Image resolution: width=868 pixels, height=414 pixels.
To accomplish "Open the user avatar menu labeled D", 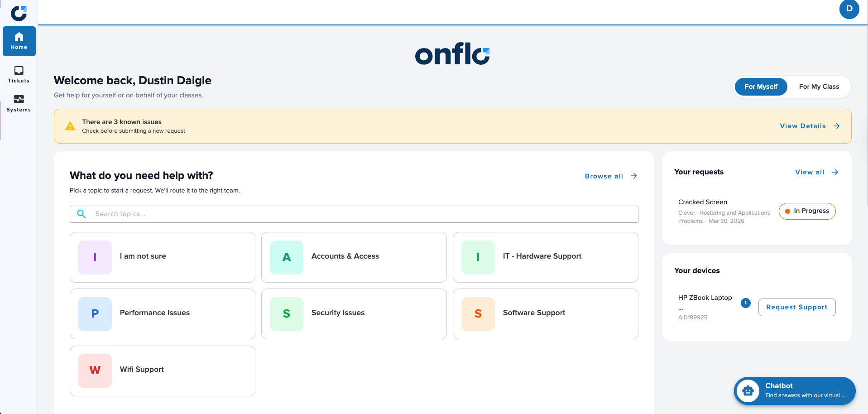I will click(849, 9).
